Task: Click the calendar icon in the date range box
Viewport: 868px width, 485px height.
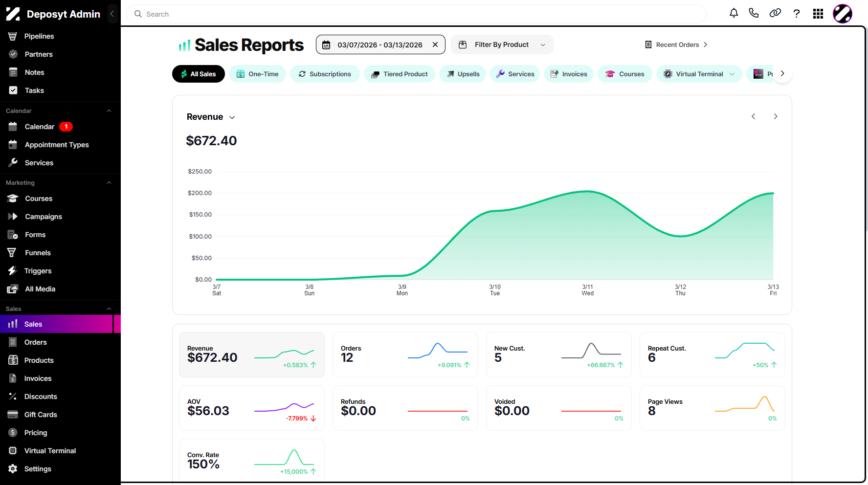Action: point(326,44)
